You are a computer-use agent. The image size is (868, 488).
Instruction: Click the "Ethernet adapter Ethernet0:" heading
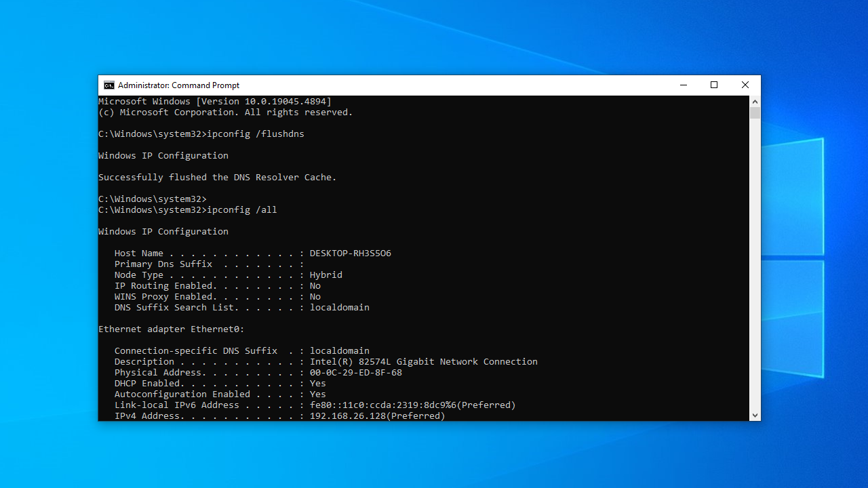coord(171,329)
